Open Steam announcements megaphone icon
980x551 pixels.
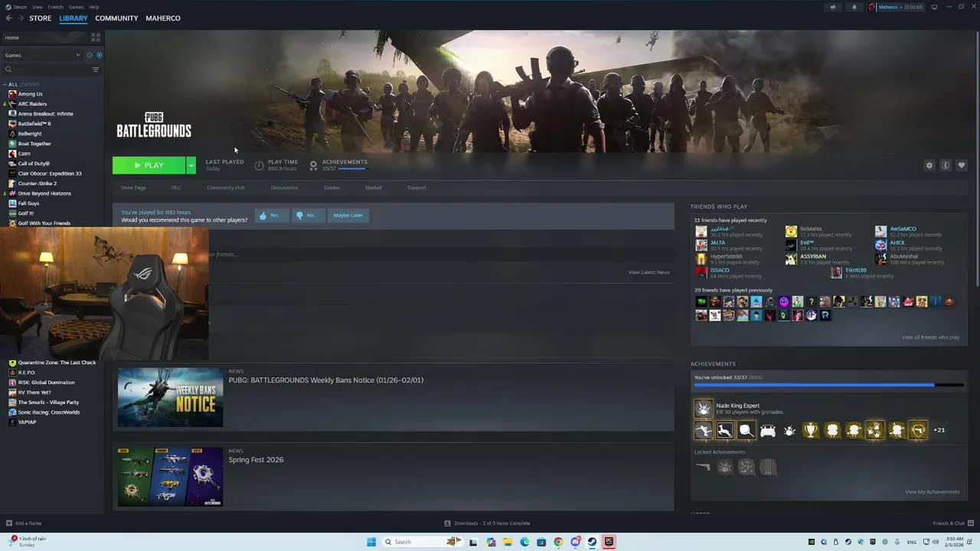pyautogui.click(x=833, y=7)
